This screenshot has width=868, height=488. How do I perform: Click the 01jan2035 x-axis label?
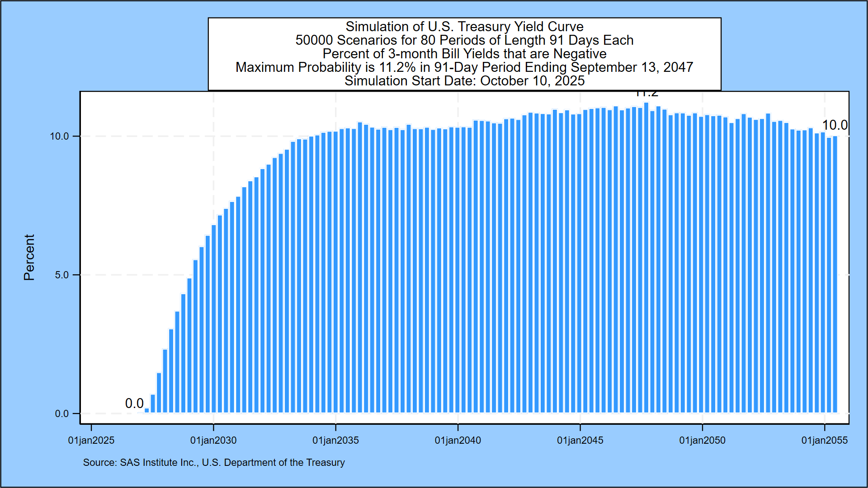(x=335, y=440)
